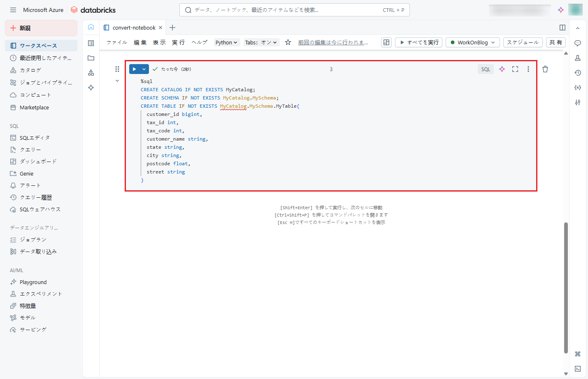Click the notebook vertical scrollbar thumb
The width and height of the screenshot is (588, 379).
click(x=566, y=287)
